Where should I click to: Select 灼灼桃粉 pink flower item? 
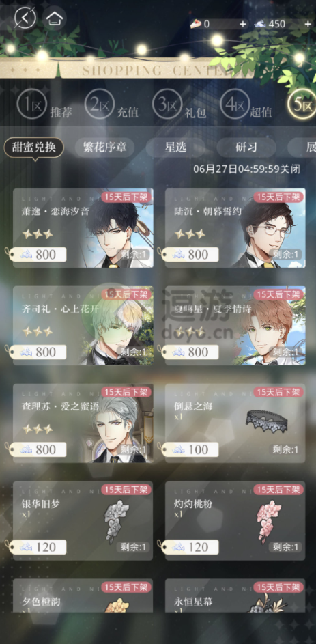[x=235, y=521]
